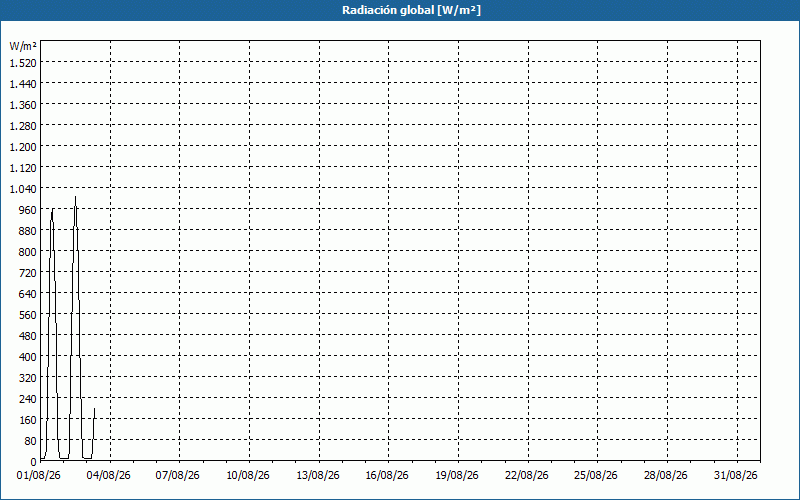The height and width of the screenshot is (500, 800).
Task: Click the 25/08/26 date label
Action: point(596,476)
